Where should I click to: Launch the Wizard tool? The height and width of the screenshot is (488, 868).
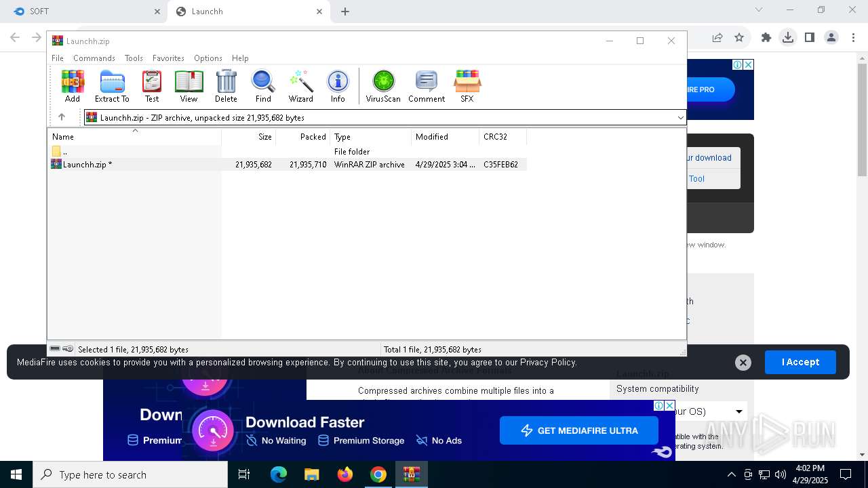[300, 86]
